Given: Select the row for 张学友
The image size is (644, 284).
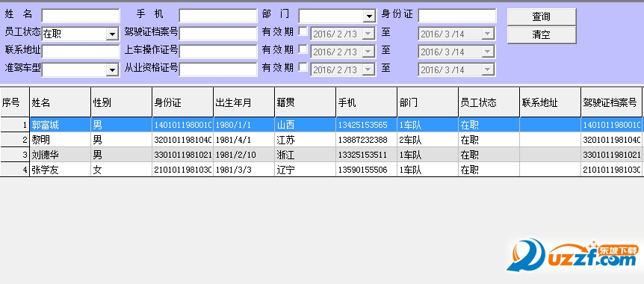Looking at the screenshot, I should (x=322, y=170).
